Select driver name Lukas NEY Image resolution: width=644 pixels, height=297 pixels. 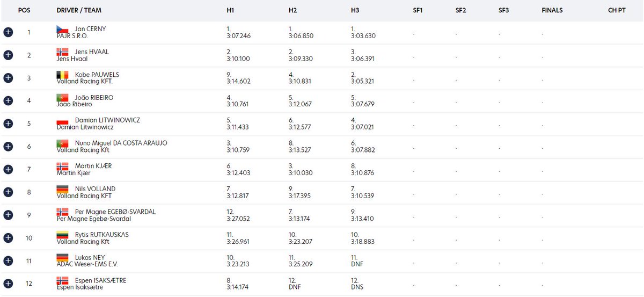tap(90, 257)
